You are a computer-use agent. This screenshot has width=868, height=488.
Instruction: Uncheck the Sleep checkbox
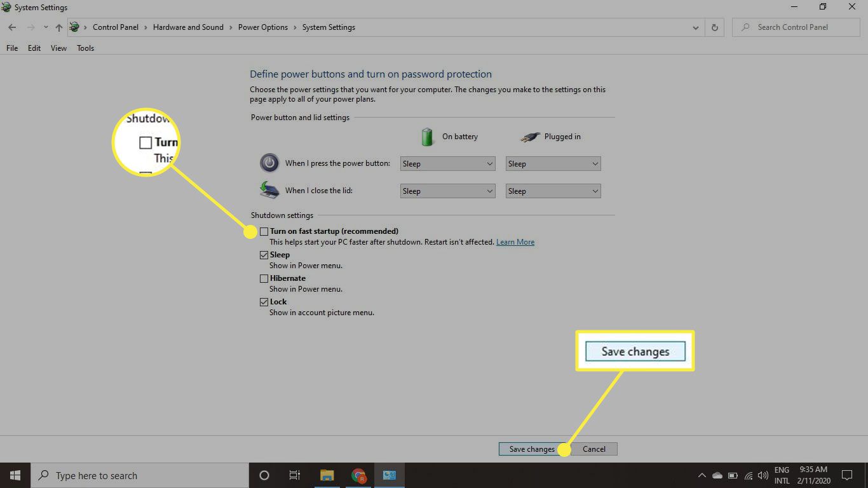click(264, 255)
